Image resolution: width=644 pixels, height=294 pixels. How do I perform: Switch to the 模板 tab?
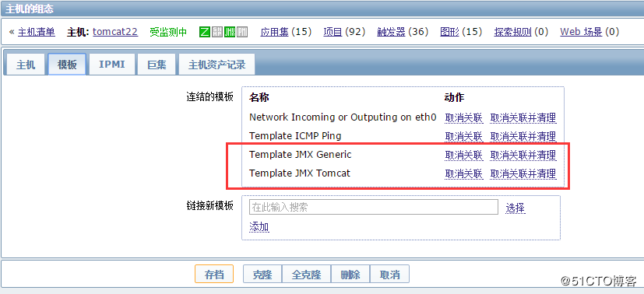pyautogui.click(x=67, y=65)
